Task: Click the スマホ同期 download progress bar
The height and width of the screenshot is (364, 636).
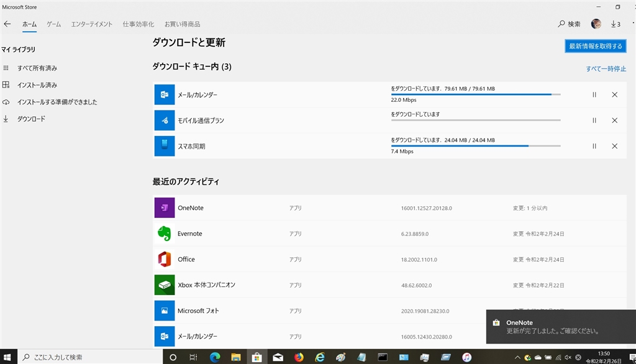Action: (x=475, y=146)
